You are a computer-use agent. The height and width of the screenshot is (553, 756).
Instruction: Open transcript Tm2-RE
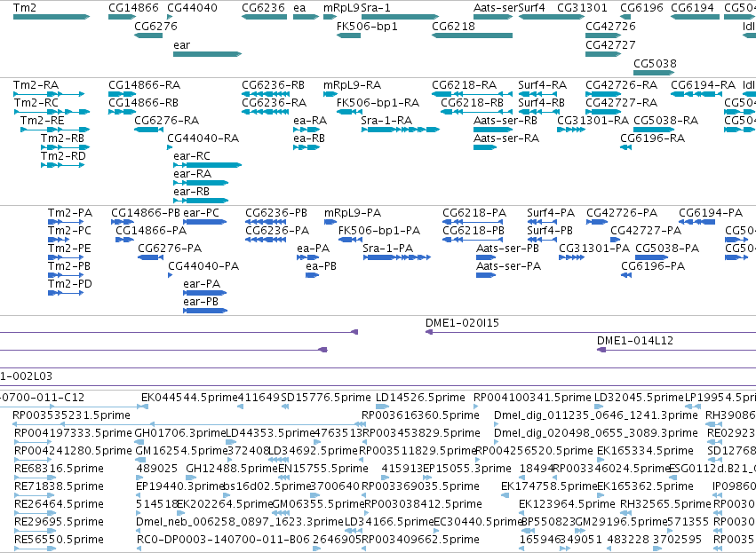pyautogui.click(x=55, y=130)
